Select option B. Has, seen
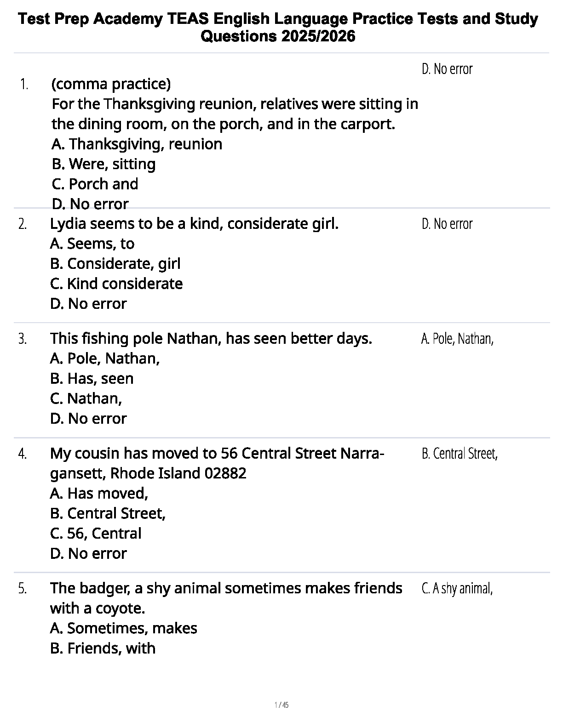 tap(92, 379)
